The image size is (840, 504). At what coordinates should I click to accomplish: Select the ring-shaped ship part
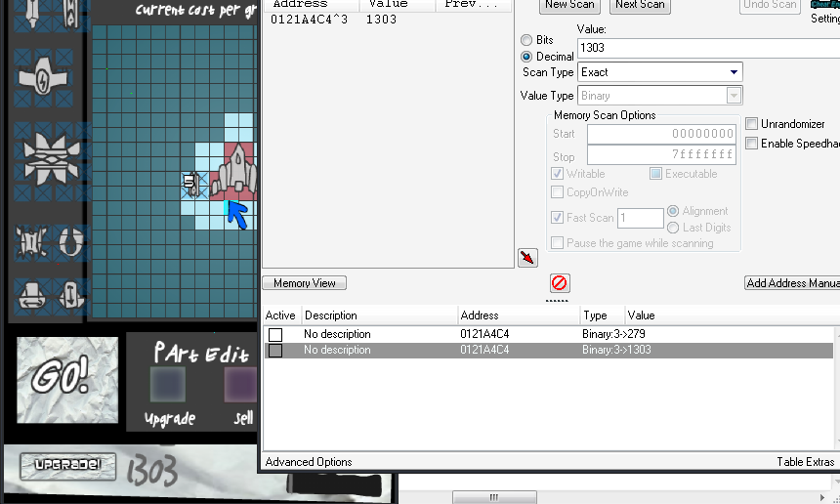click(x=70, y=239)
